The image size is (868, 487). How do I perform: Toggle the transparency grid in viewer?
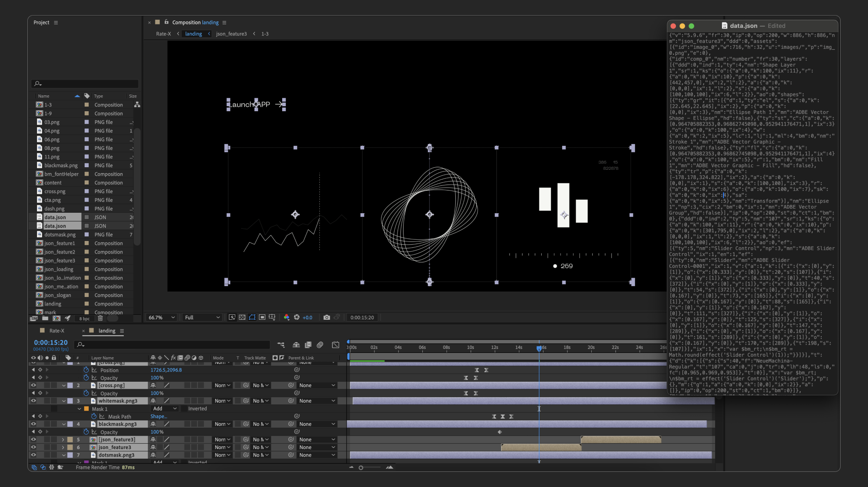pyautogui.click(x=242, y=317)
